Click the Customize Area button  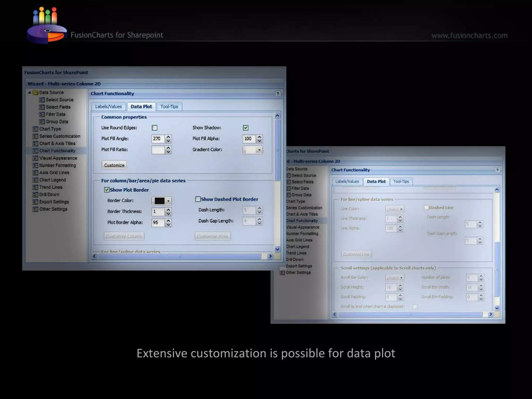coord(212,236)
